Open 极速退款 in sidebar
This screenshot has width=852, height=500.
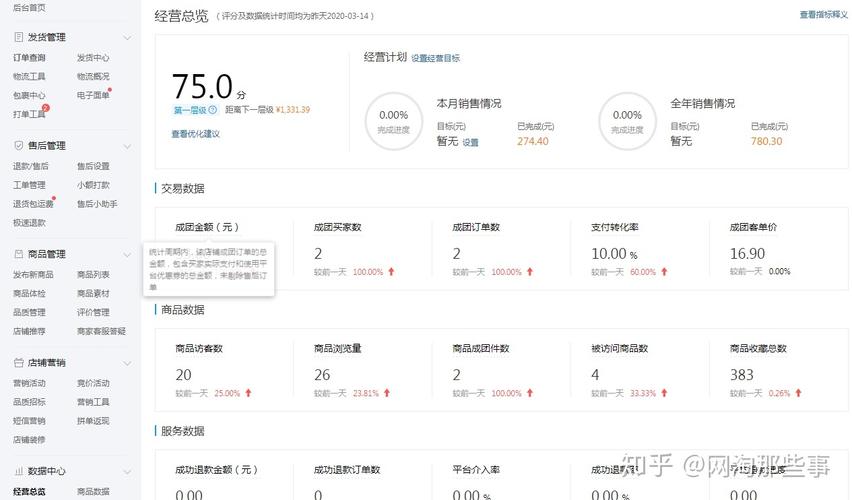click(x=29, y=223)
